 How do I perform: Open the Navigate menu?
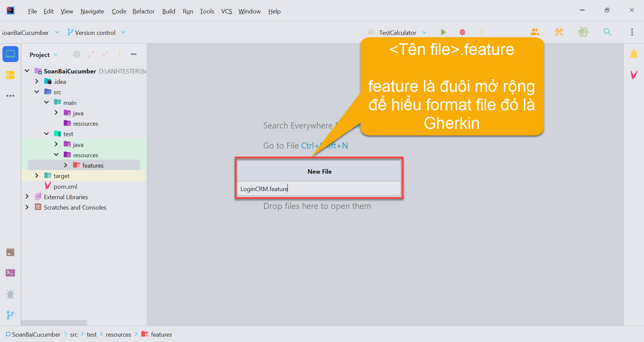(92, 11)
